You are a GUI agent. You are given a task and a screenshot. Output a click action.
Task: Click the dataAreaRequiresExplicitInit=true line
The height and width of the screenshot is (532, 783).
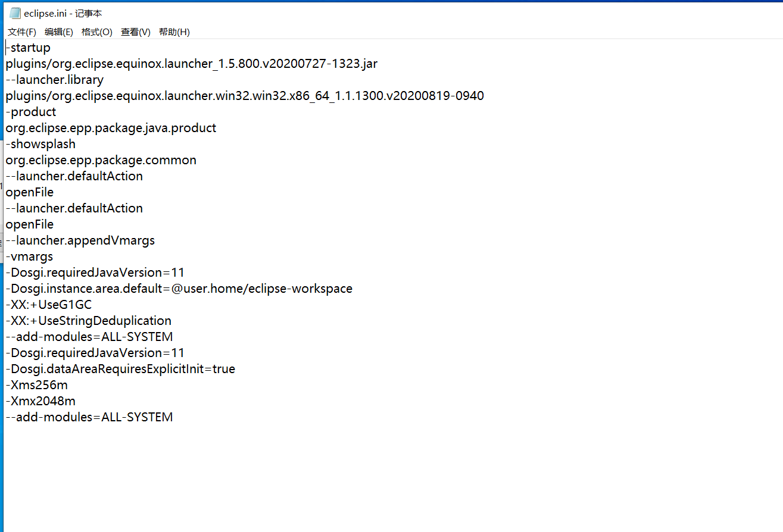tap(120, 369)
